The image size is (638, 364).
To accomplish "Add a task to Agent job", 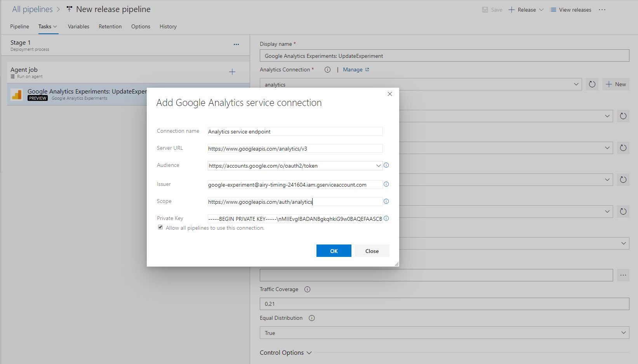I will point(232,72).
